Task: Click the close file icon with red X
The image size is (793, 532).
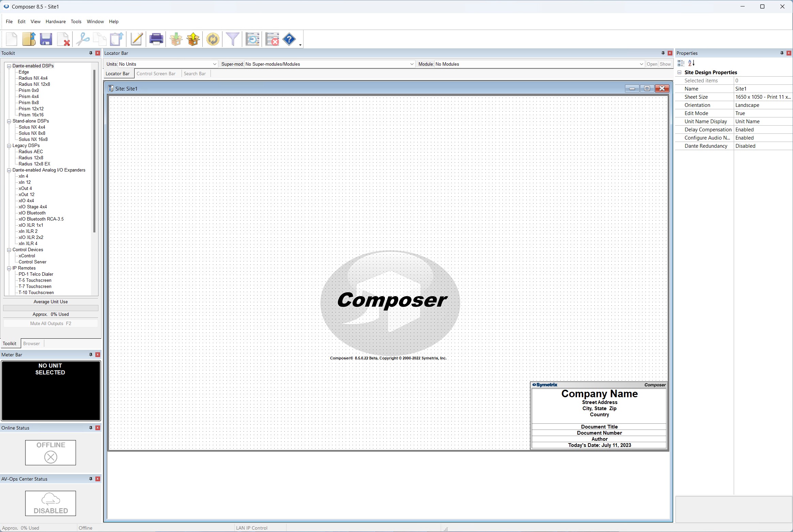Action: coord(63,39)
